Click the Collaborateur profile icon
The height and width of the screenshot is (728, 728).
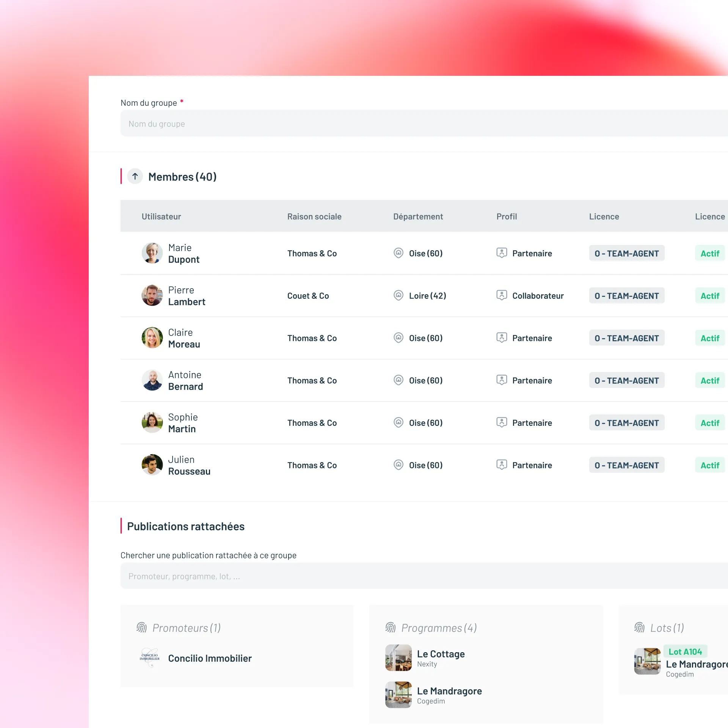click(502, 295)
